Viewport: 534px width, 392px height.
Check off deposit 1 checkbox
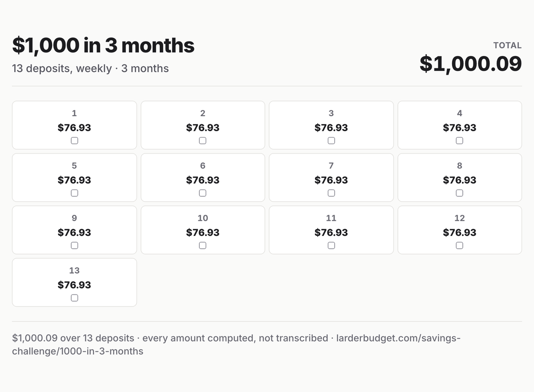[74, 141]
